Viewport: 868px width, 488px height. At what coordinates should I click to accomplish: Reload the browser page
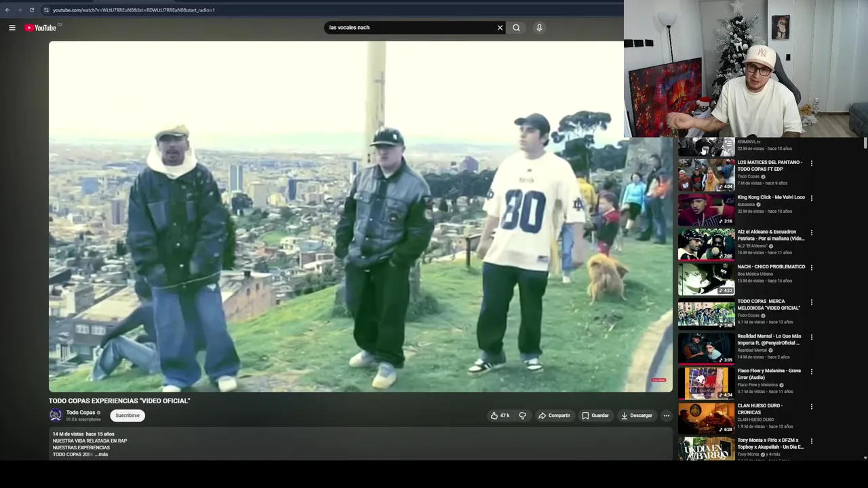[32, 10]
